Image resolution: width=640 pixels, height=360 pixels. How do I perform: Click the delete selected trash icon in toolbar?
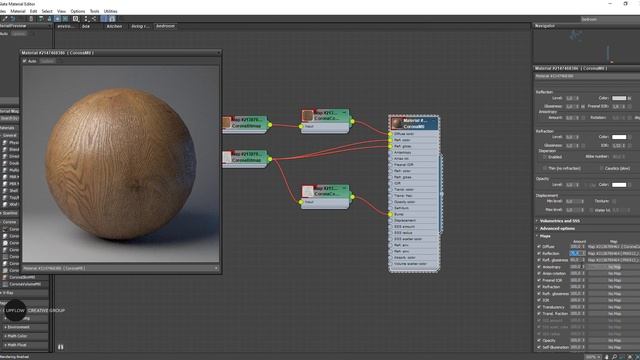tap(31, 19)
